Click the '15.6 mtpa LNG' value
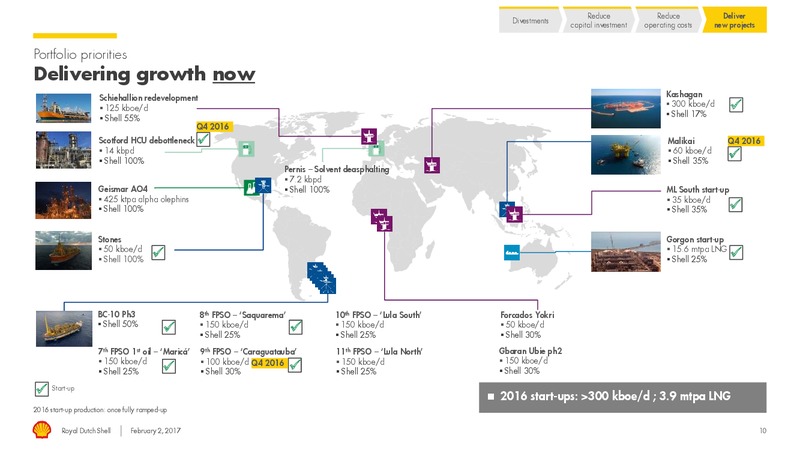Screen dimensions: 800x450 [697, 249]
